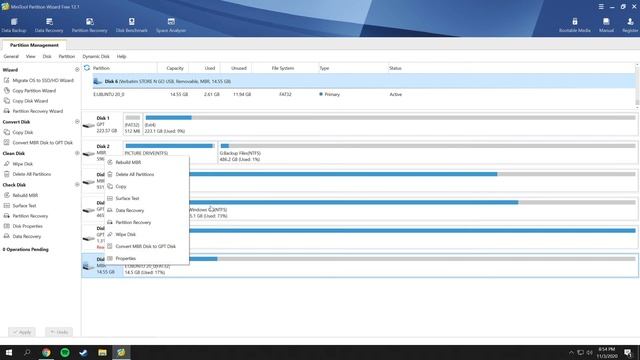Image resolution: width=640 pixels, height=360 pixels.
Task: Select Convert MBR Disk to GPT Disk in context menu
Action: click(147, 247)
